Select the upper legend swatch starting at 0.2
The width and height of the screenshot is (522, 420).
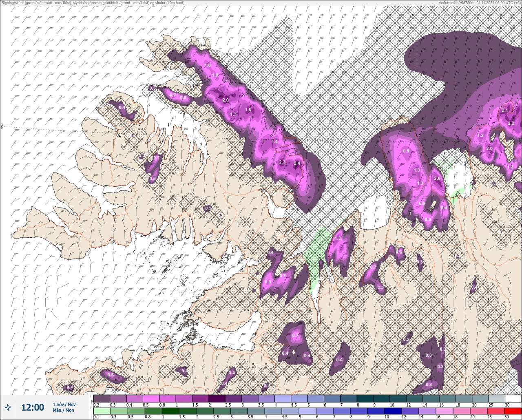(102, 398)
